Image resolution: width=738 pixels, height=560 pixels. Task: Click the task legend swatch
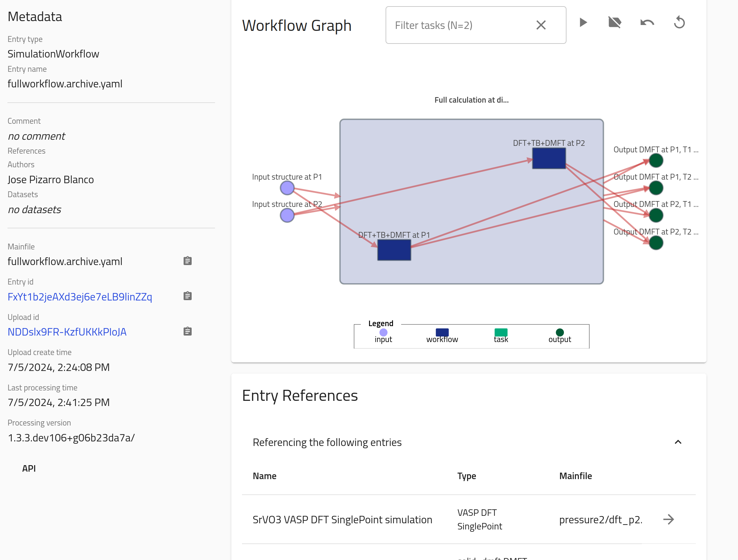point(501,332)
